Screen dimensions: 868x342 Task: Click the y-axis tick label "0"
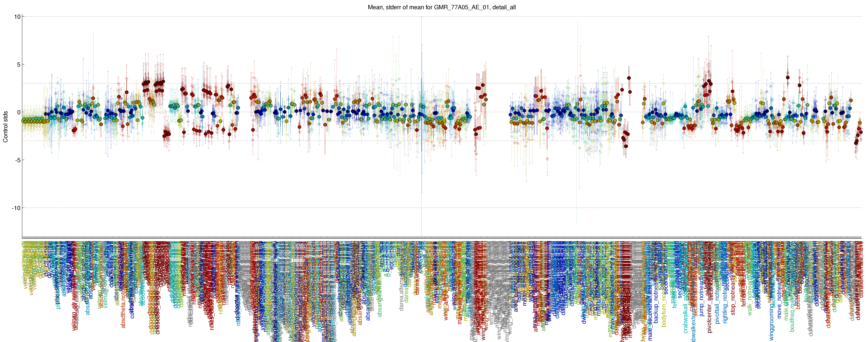click(19, 112)
